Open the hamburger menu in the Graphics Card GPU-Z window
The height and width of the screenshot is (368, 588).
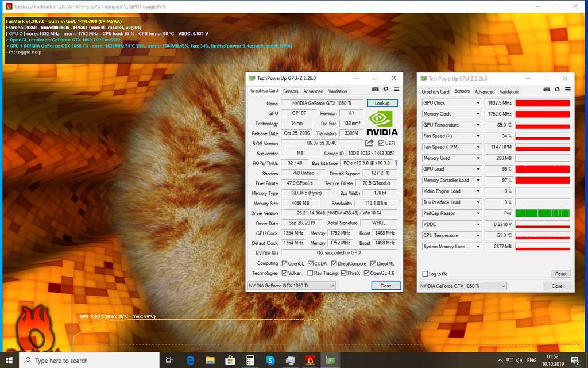tap(396, 89)
